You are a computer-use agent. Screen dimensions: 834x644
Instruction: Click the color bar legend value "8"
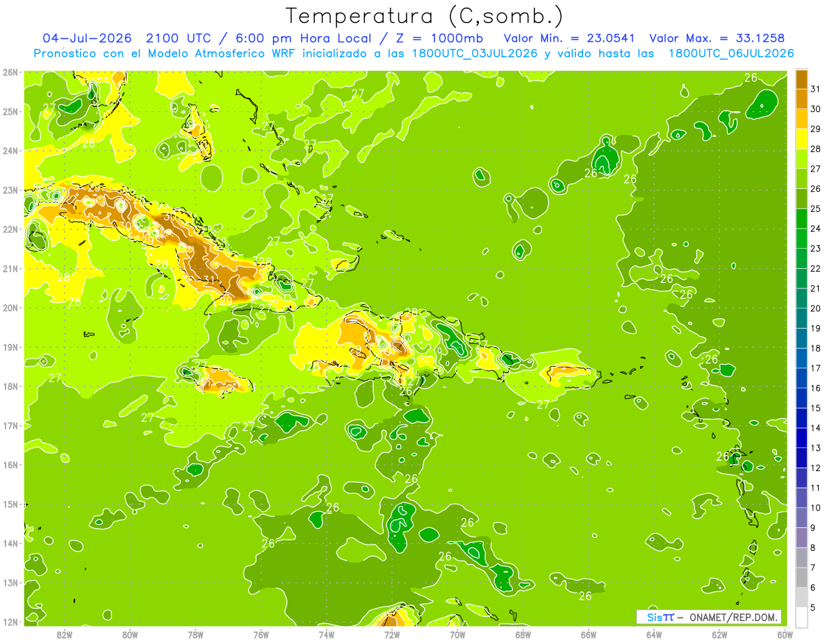[x=813, y=547]
